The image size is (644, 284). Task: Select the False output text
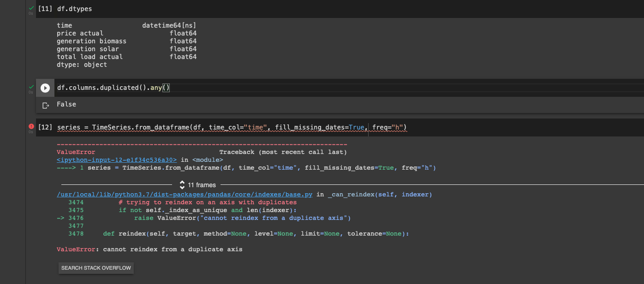click(66, 104)
